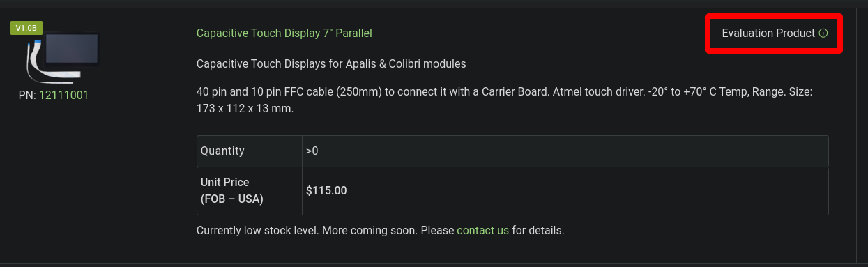Screen dimensions: 868x267
Task: Click the info icon beside Evaluation Product
Action: [x=823, y=33]
